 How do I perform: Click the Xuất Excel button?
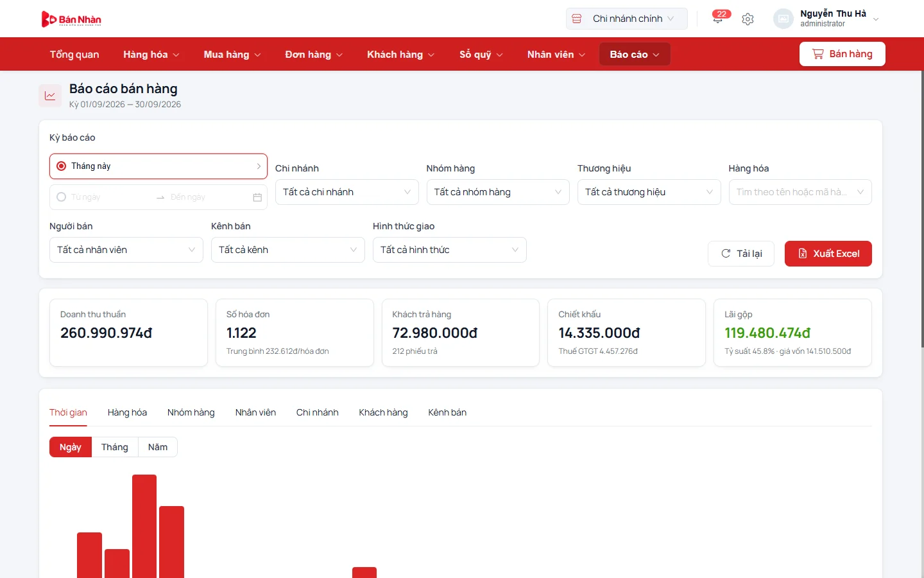(x=828, y=254)
